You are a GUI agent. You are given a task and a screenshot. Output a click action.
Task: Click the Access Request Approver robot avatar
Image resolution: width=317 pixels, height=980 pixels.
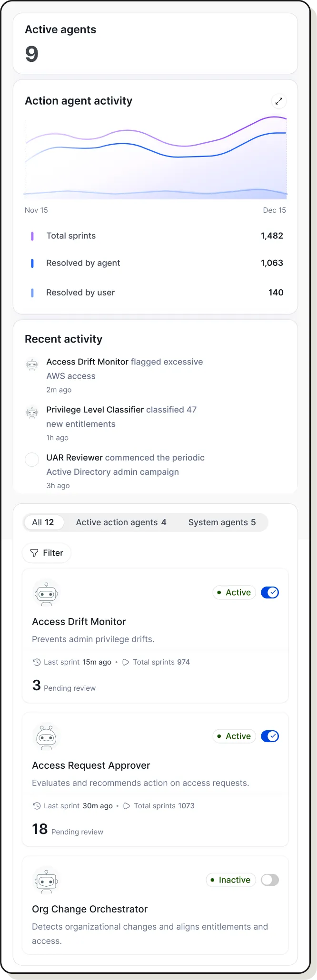click(x=46, y=736)
